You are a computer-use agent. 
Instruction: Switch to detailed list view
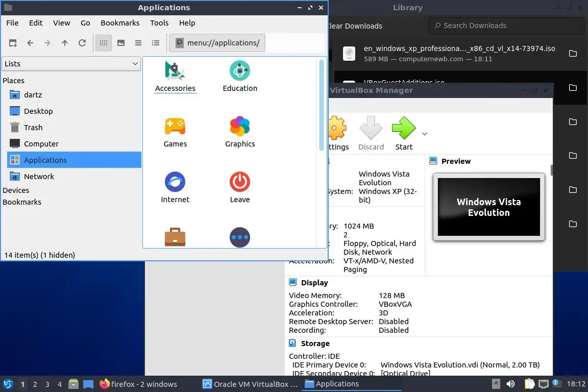click(156, 43)
